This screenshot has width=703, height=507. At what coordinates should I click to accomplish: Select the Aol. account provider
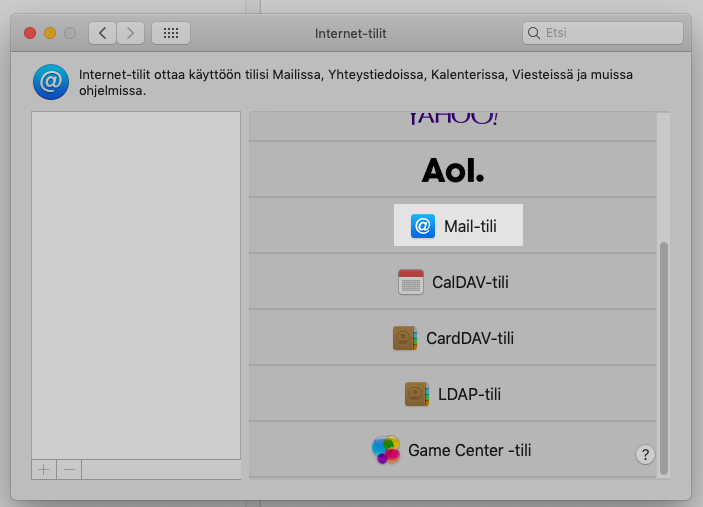[453, 169]
